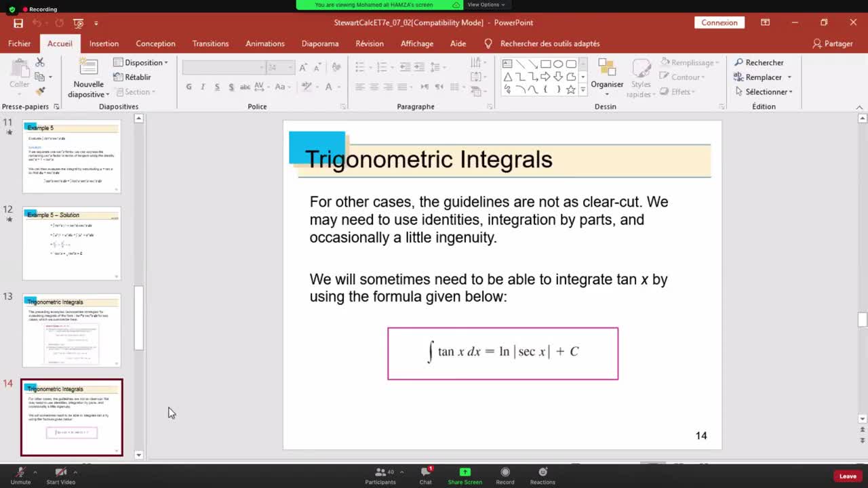Image resolution: width=868 pixels, height=488 pixels.
Task: Collapse the ribbon with the chevron
Action: [x=859, y=107]
